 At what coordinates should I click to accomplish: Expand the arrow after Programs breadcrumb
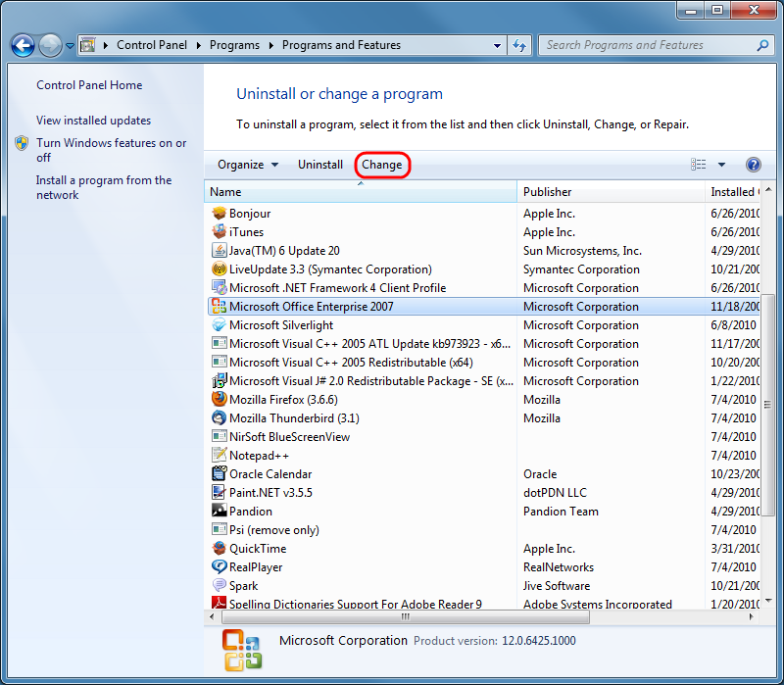coord(271,45)
